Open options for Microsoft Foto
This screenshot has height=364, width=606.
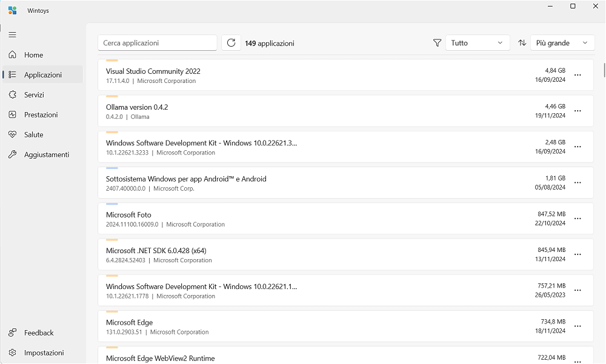[x=578, y=219]
